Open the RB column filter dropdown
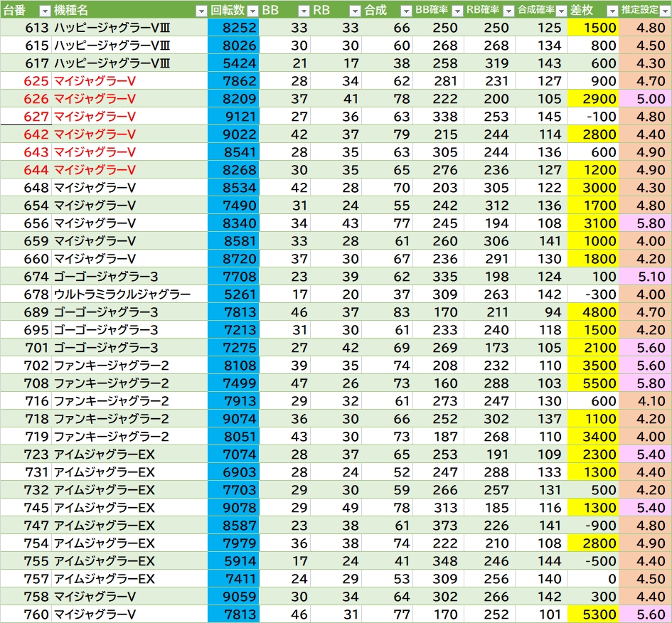This screenshot has width=672, height=623. pyautogui.click(x=355, y=11)
